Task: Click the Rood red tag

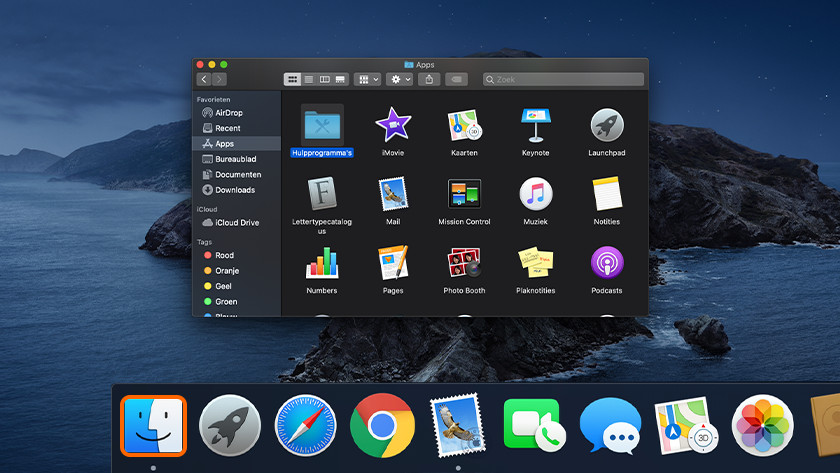Action: coord(224,256)
